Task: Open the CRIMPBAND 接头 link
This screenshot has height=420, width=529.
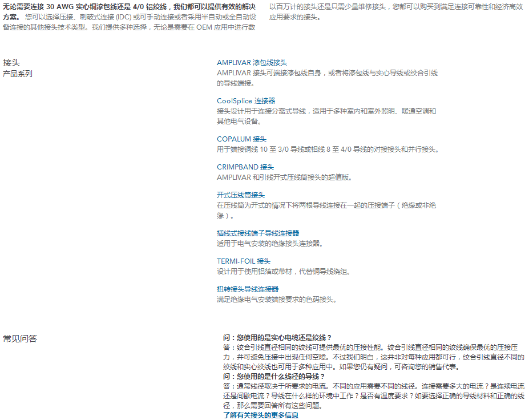Action: pos(245,167)
